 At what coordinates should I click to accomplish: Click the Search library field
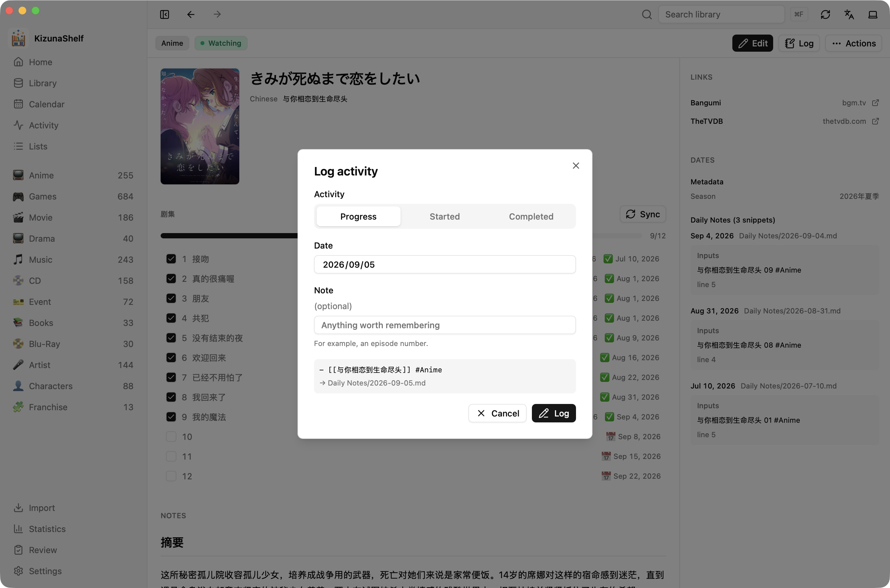tap(721, 14)
